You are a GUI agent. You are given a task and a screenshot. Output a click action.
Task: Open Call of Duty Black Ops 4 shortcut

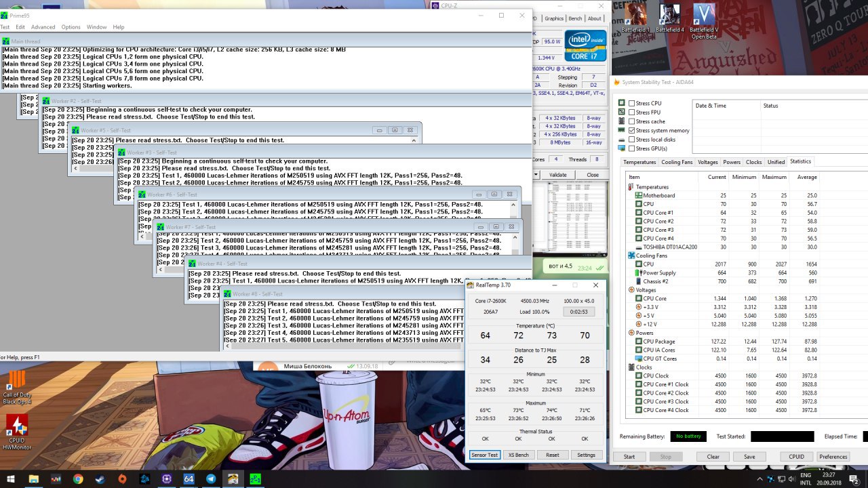click(17, 386)
